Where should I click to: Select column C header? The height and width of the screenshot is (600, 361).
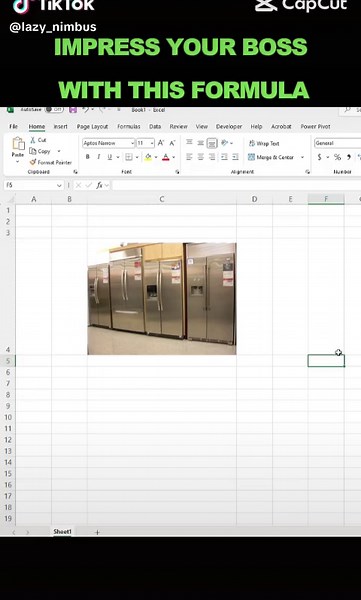click(x=162, y=199)
